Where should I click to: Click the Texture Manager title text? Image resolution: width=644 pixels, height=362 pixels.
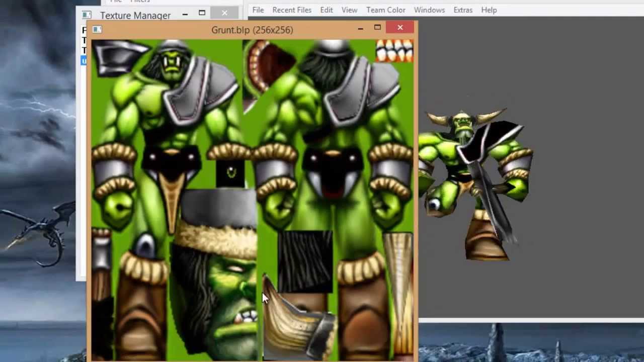point(135,16)
